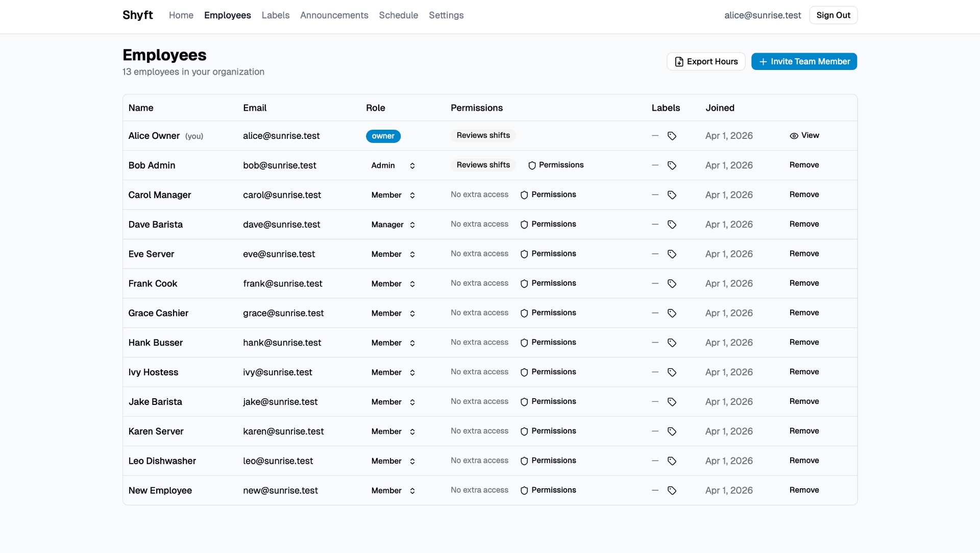980x553 pixels.
Task: Click the alice@sunrise.test account text in header
Action: (x=763, y=15)
